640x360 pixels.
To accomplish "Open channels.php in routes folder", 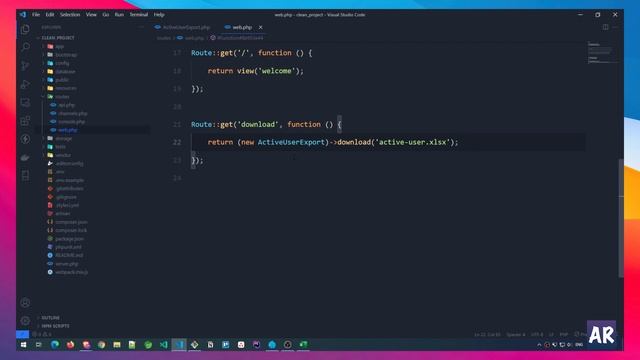I will click(73, 113).
